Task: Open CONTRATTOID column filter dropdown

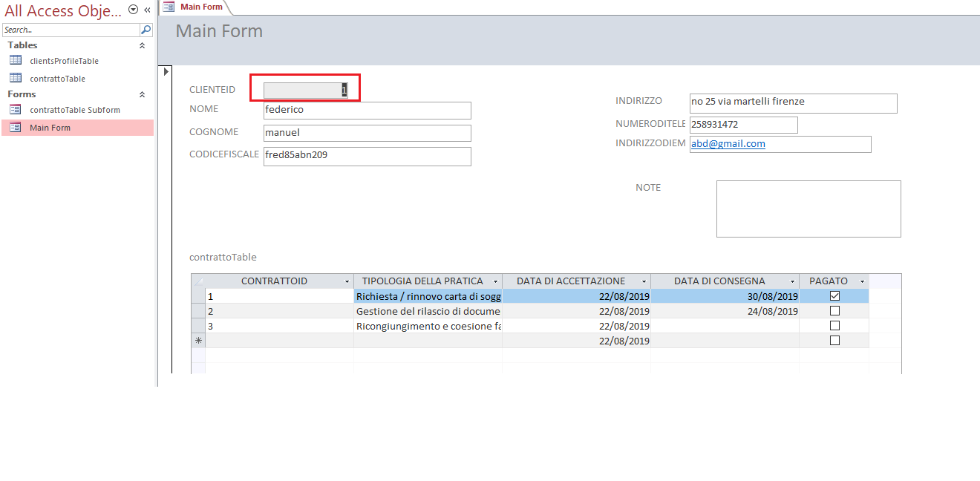Action: [347, 281]
